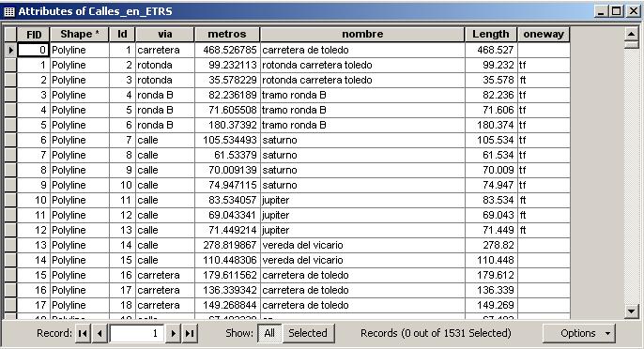Show only Selected records

(x=308, y=333)
